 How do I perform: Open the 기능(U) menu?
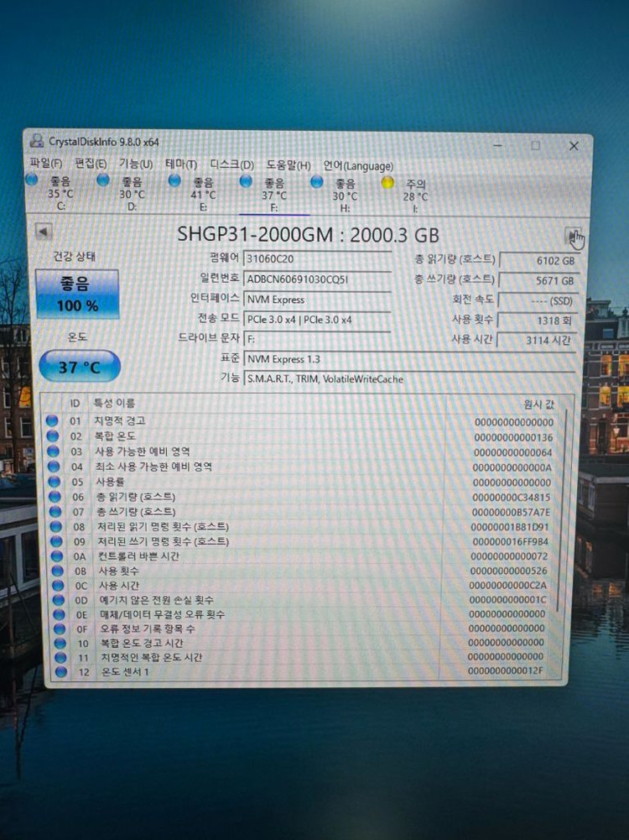(x=135, y=164)
